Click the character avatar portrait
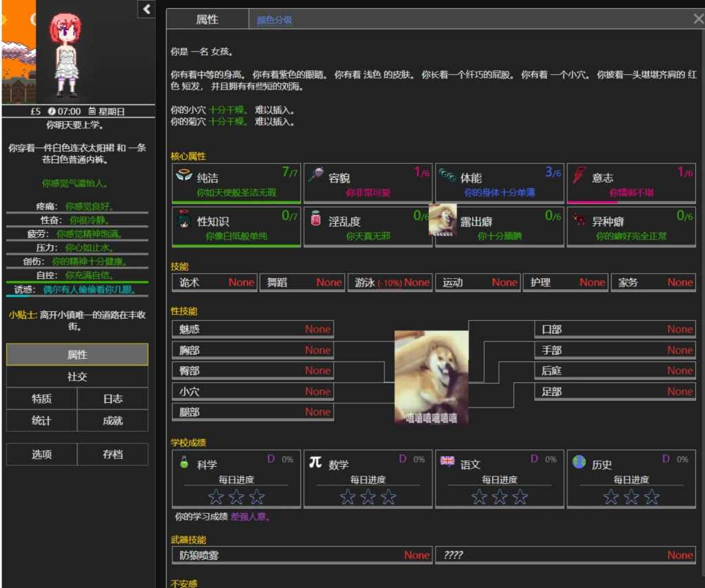Image resolution: width=705 pixels, height=588 pixels. click(67, 52)
